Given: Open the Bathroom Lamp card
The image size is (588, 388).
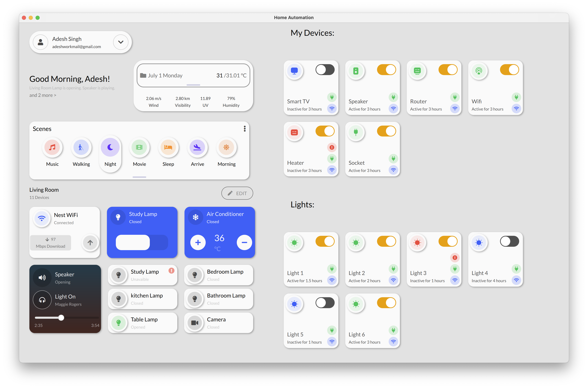Looking at the screenshot, I should [x=219, y=299].
